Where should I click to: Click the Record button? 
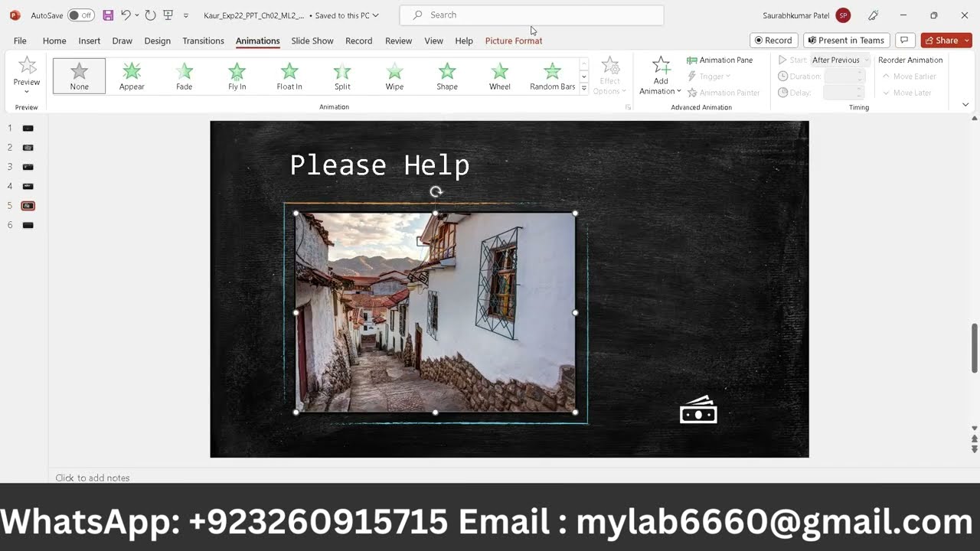773,41
